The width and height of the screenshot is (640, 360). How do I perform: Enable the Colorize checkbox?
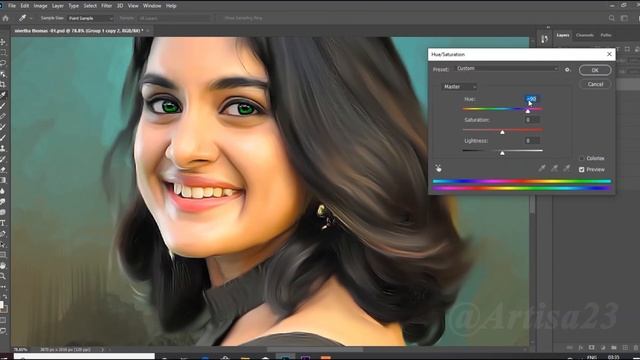point(582,158)
